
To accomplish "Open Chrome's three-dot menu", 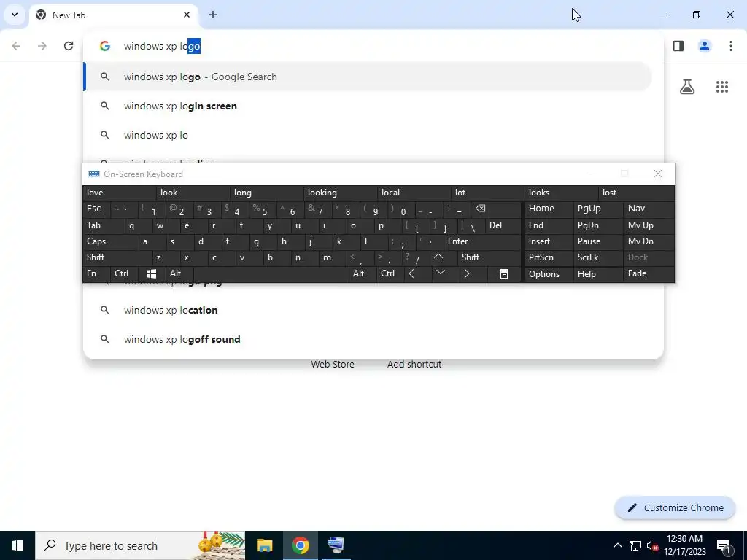I will 731,46.
